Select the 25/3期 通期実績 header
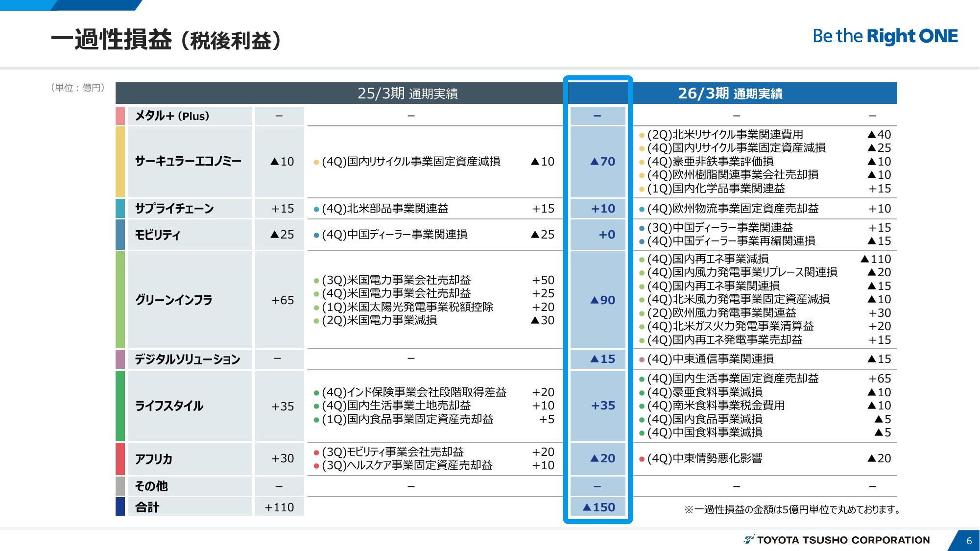 click(x=407, y=93)
